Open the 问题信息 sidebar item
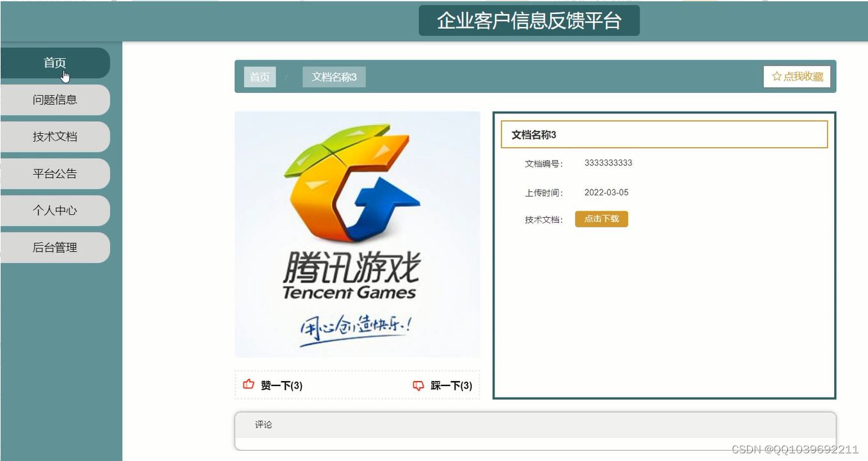Image resolution: width=868 pixels, height=461 pixels. click(x=55, y=100)
